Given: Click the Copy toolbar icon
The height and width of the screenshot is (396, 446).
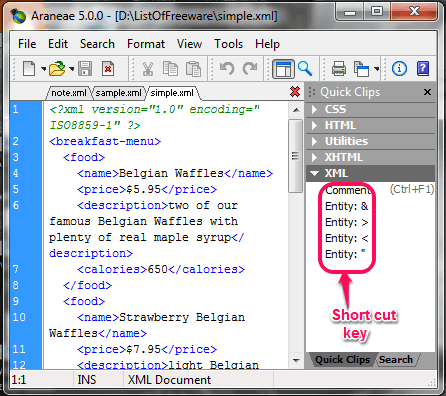Looking at the screenshot, I should click(x=170, y=68).
